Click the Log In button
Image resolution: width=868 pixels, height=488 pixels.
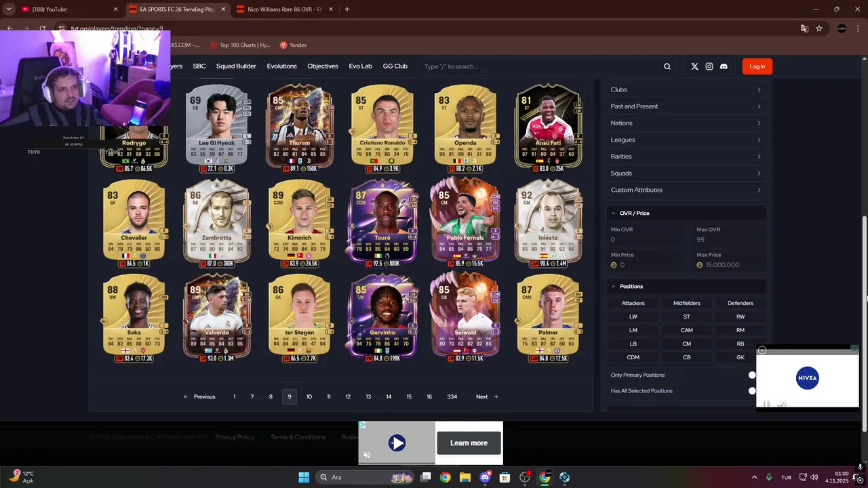(757, 66)
